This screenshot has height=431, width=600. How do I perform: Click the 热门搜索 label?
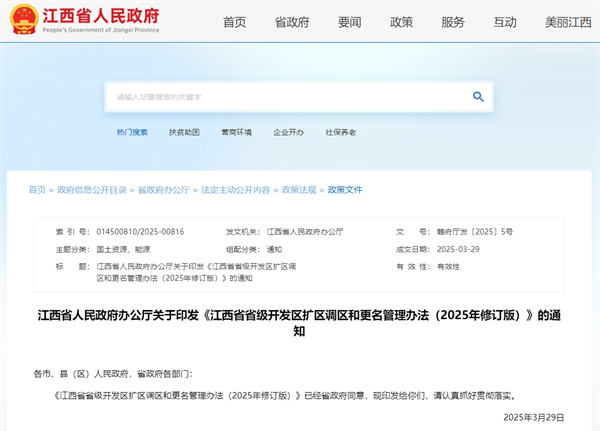pyautogui.click(x=132, y=132)
